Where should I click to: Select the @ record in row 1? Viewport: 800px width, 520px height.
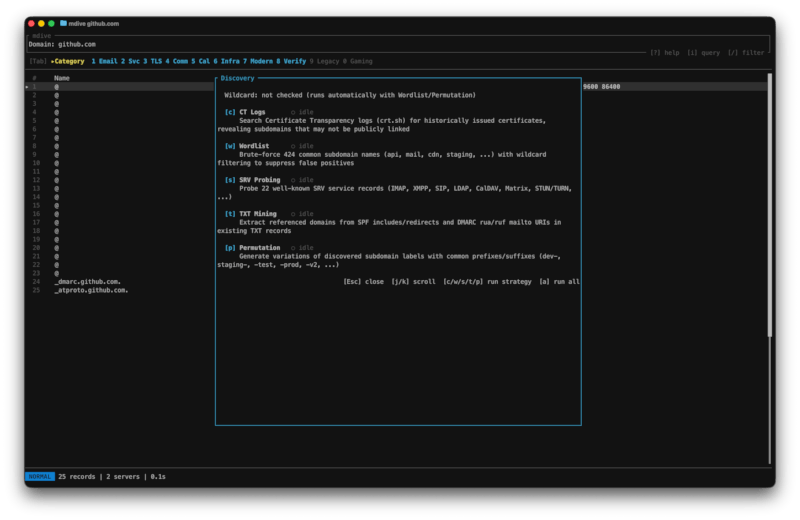57,87
